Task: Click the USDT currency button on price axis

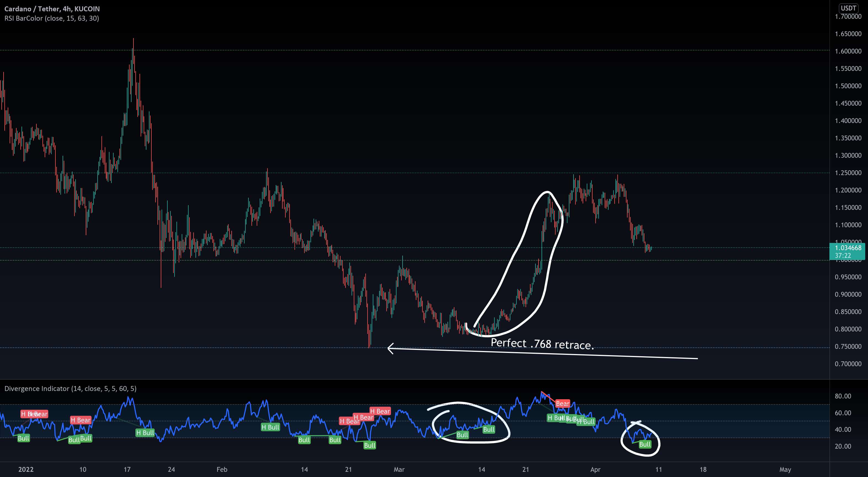Action: [848, 8]
